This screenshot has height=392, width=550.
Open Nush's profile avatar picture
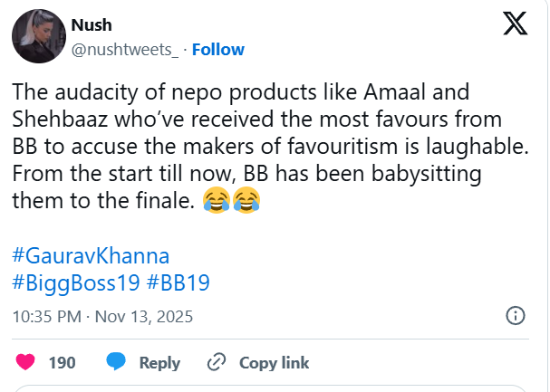(36, 35)
